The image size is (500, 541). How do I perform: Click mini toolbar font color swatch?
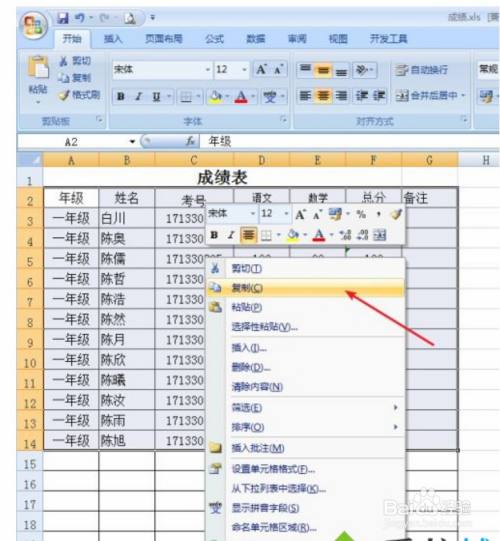pyautogui.click(x=318, y=235)
